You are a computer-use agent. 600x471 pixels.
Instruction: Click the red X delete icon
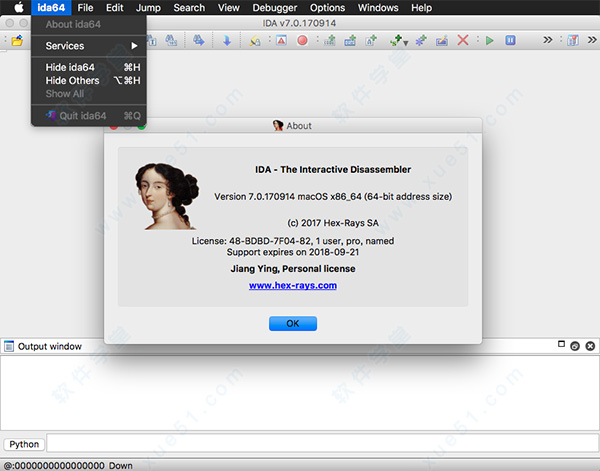tap(463, 40)
